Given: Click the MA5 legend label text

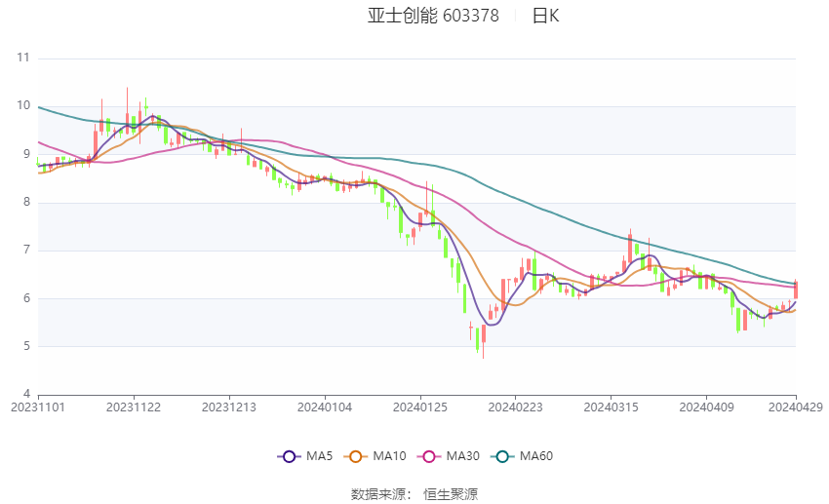Looking at the screenshot, I should pyautogui.click(x=319, y=456).
